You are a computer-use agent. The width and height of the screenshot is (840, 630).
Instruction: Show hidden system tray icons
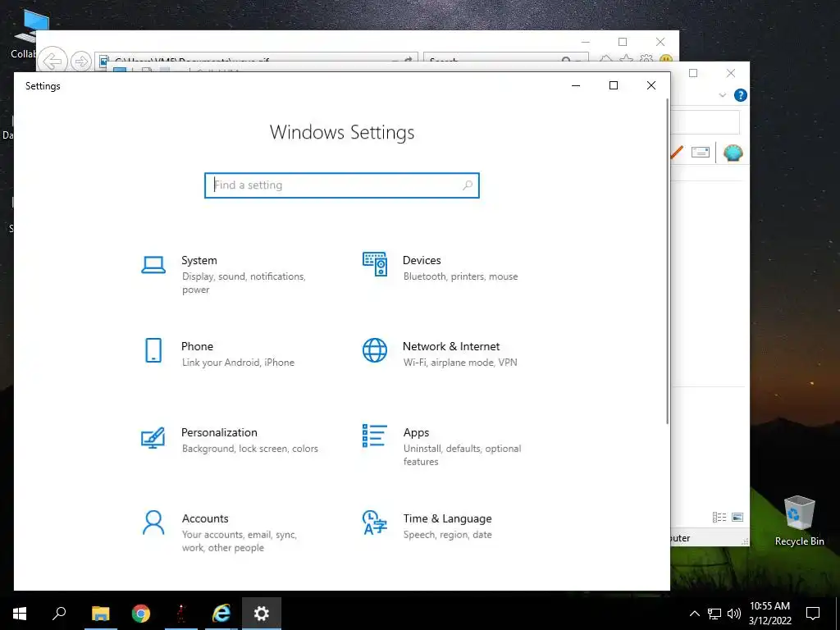point(694,614)
